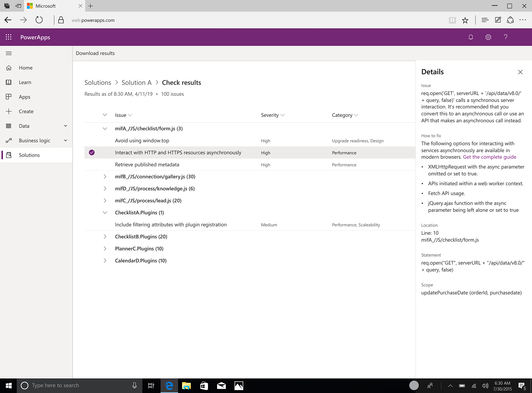Image resolution: width=532 pixels, height=393 pixels.
Task: Toggle the navigation pane with hamburger icon
Action: (x=9, y=53)
